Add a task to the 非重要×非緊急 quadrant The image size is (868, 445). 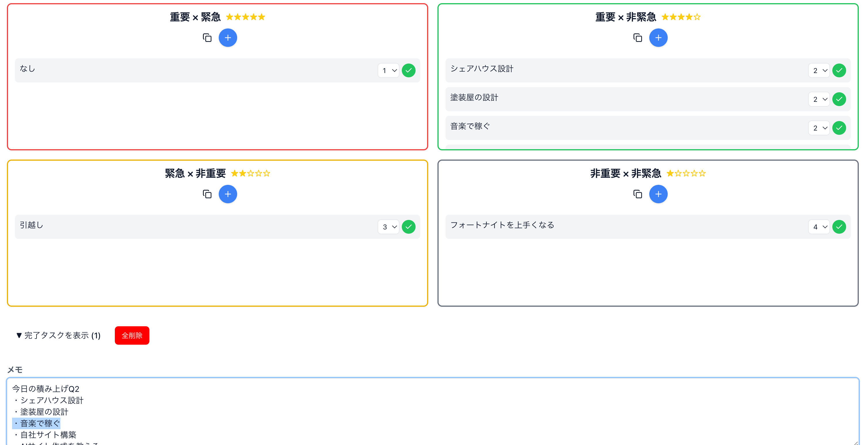[658, 194]
